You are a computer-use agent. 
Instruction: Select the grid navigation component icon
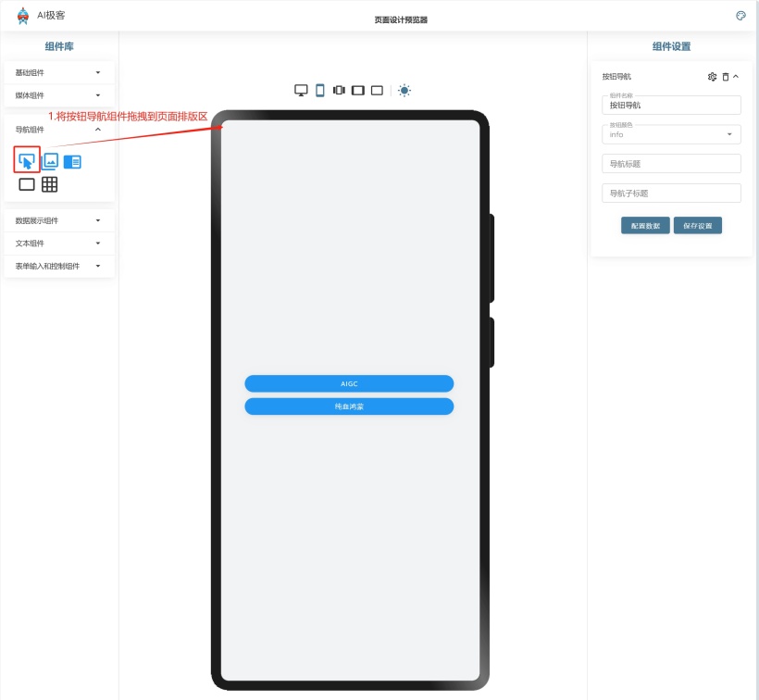(50, 184)
